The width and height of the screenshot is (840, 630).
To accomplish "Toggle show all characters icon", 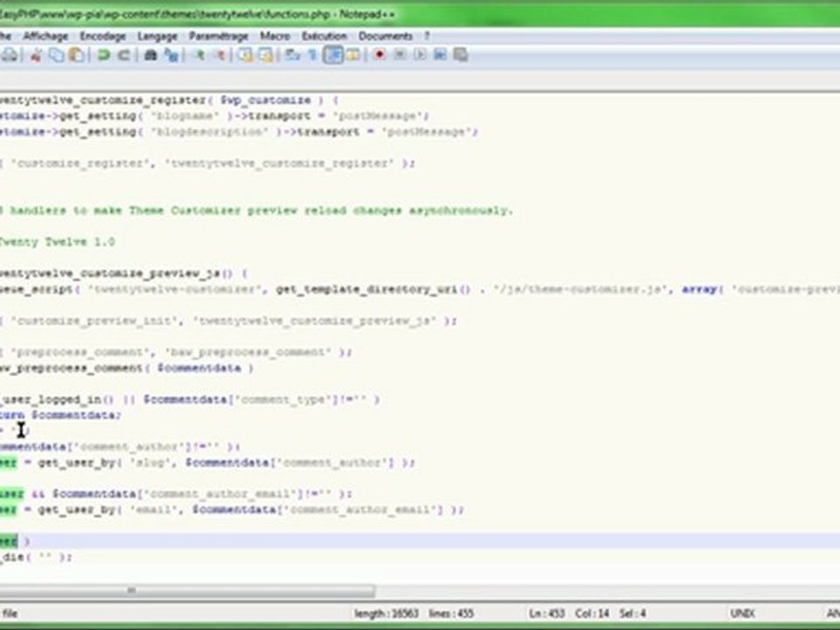I will coord(313,54).
